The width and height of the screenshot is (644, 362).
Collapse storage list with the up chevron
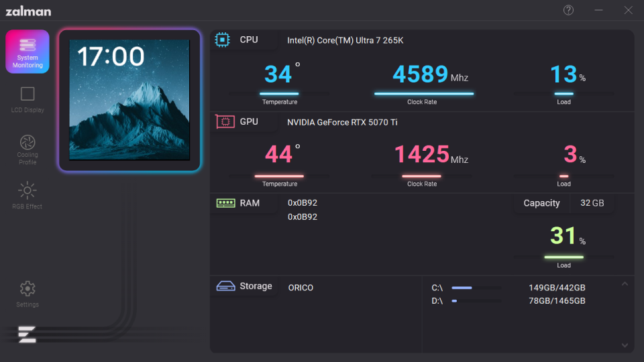pos(625,284)
